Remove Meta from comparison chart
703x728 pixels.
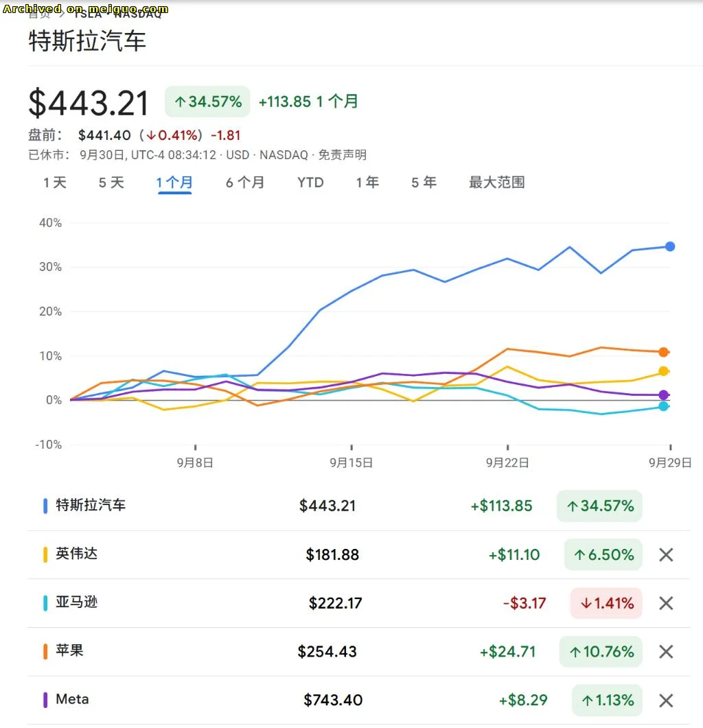665,701
